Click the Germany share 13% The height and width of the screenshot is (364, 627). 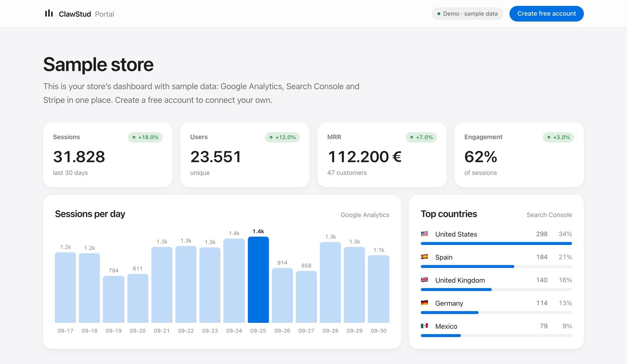[x=565, y=303]
